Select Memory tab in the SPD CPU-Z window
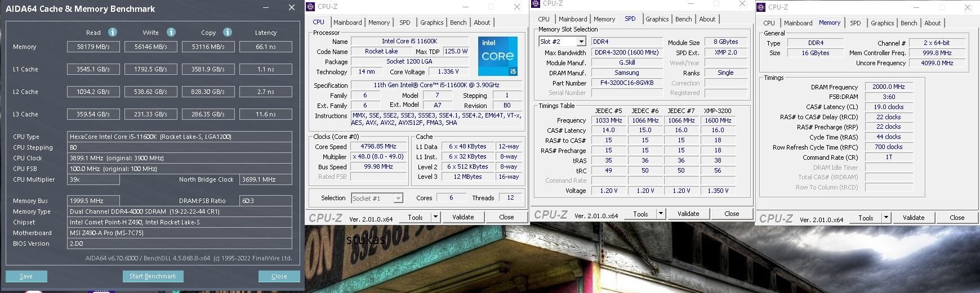The image size is (980, 293). [604, 19]
